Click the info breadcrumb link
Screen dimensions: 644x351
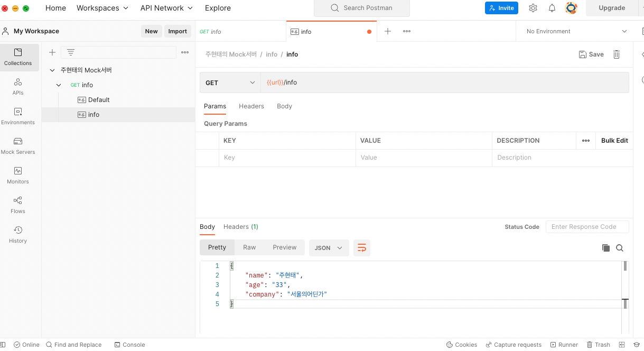point(272,54)
